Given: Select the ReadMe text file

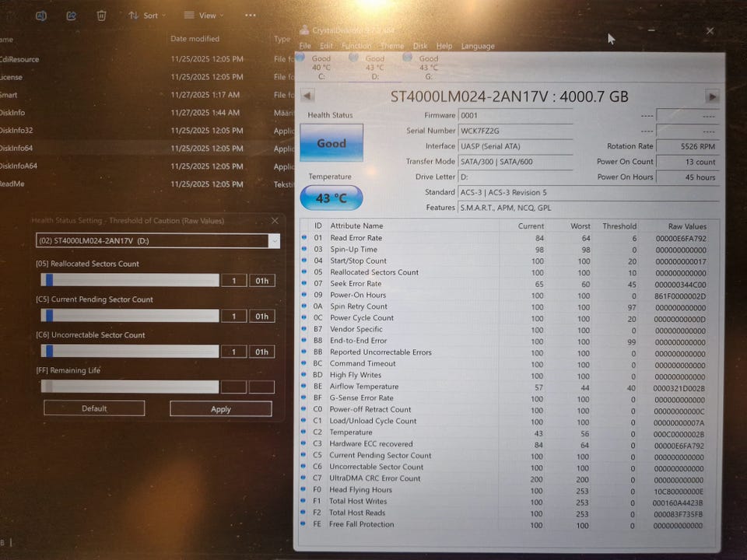Looking at the screenshot, I should (148, 184).
